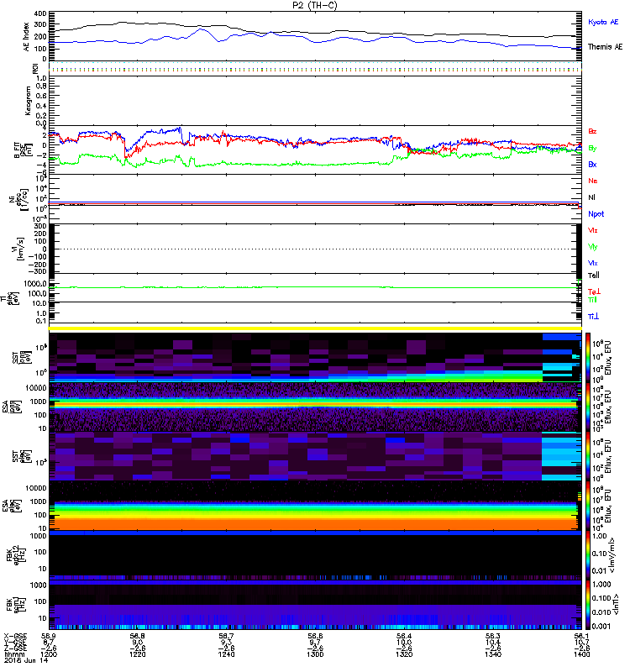The height and width of the screenshot is (672, 630).
Task: Select the Kyoto AE legend label
Action: tap(602, 24)
